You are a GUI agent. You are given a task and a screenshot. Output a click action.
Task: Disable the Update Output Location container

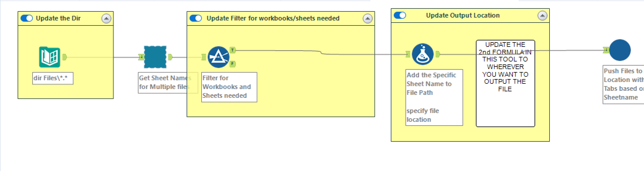click(x=400, y=15)
